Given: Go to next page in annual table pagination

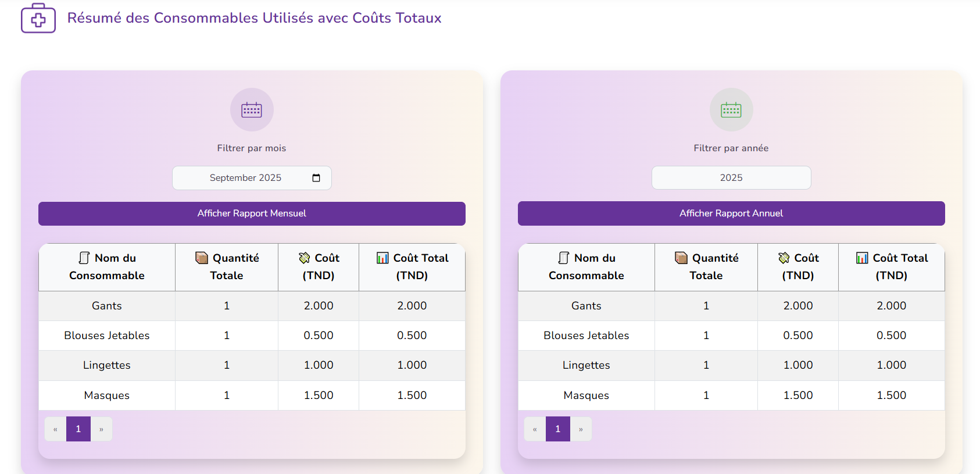Looking at the screenshot, I should tap(581, 429).
